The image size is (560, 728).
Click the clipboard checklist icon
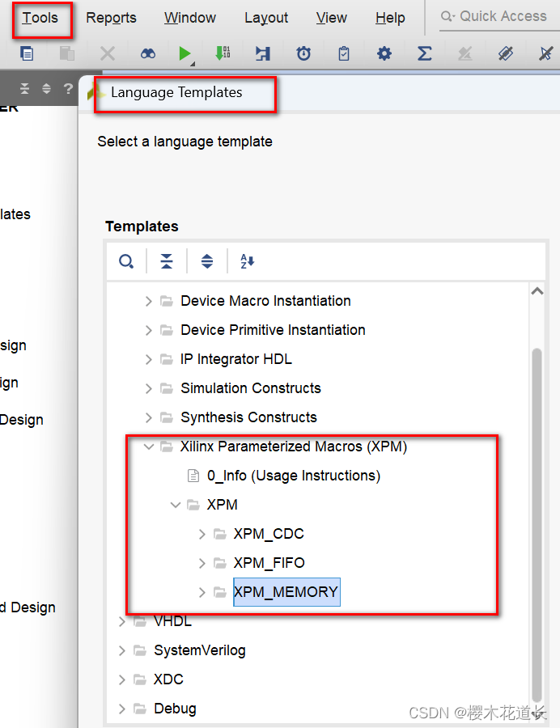(x=344, y=53)
